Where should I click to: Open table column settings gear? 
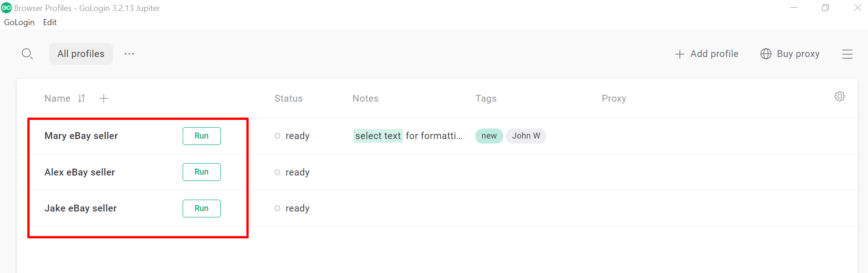tap(839, 96)
